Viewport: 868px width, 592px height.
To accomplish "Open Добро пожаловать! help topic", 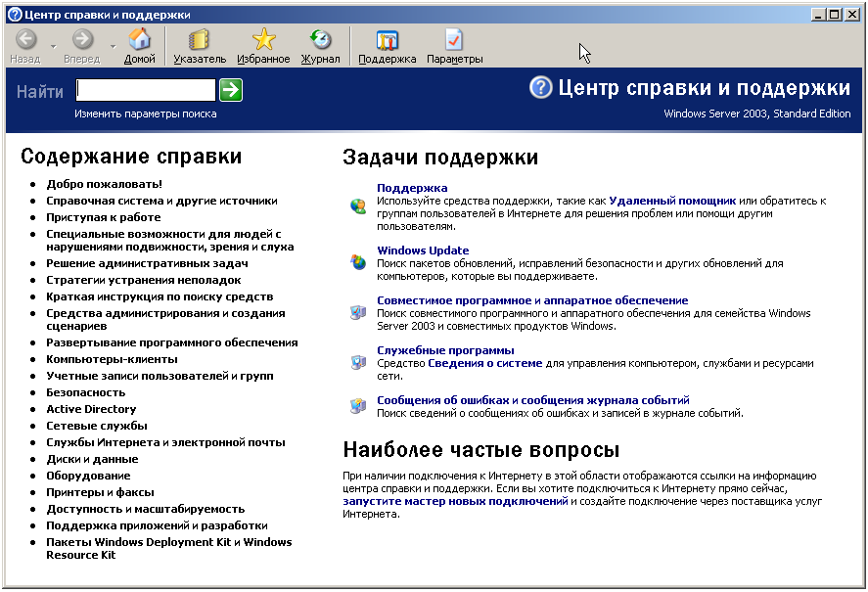I will click(104, 184).
